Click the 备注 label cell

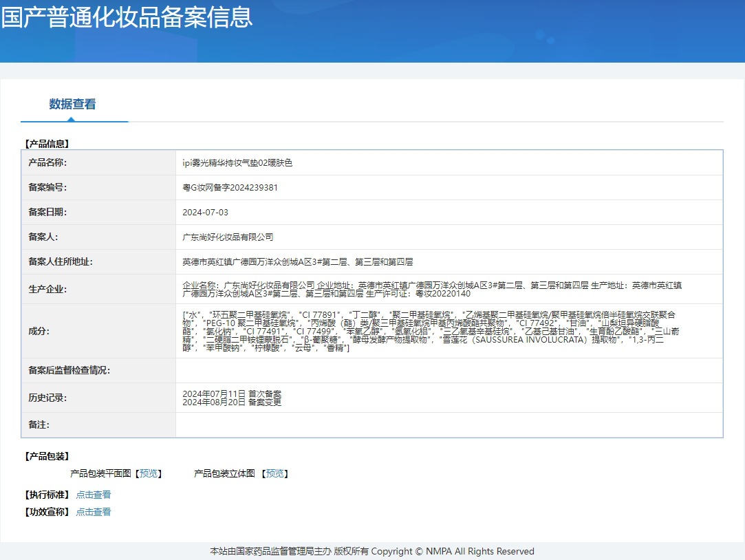[98, 424]
